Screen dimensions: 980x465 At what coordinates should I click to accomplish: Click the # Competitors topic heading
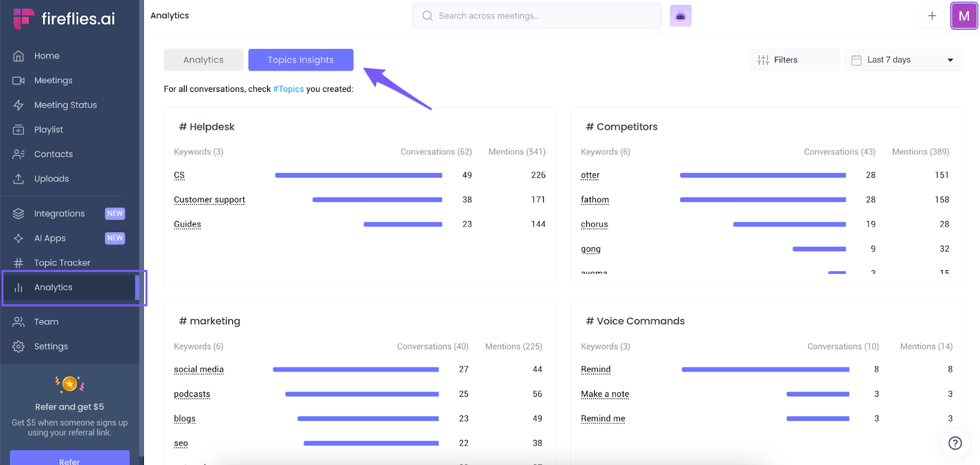point(622,127)
